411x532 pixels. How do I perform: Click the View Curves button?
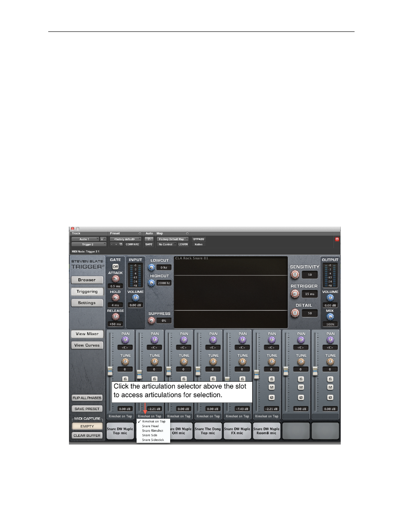[x=87, y=345]
